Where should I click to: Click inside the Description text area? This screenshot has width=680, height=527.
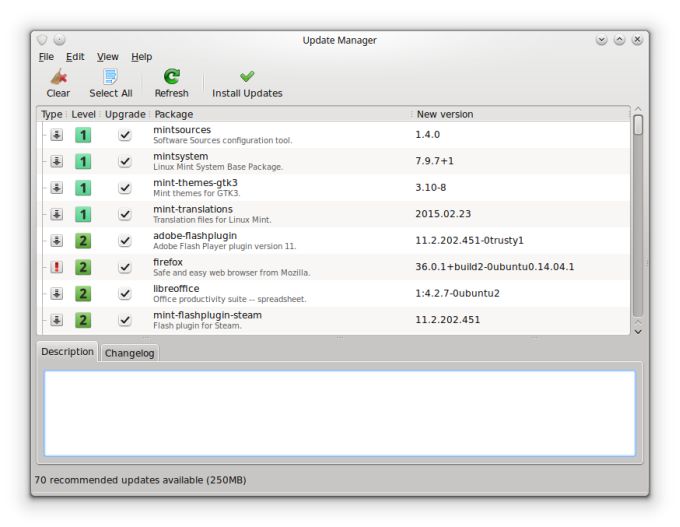pos(339,413)
